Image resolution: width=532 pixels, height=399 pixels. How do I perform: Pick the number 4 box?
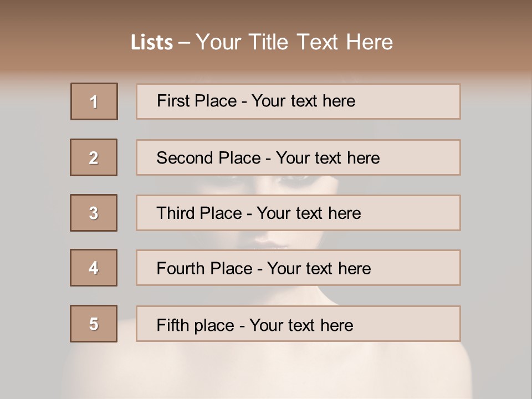94,268
